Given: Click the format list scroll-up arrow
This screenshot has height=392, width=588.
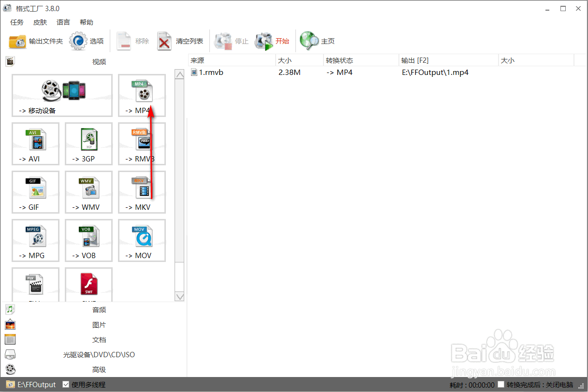Looking at the screenshot, I should (179, 74).
